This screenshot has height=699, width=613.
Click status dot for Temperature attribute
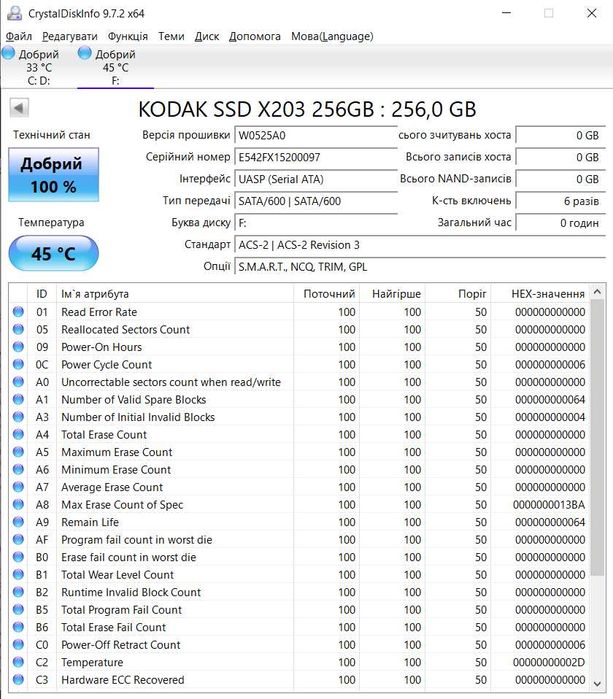[x=18, y=662]
